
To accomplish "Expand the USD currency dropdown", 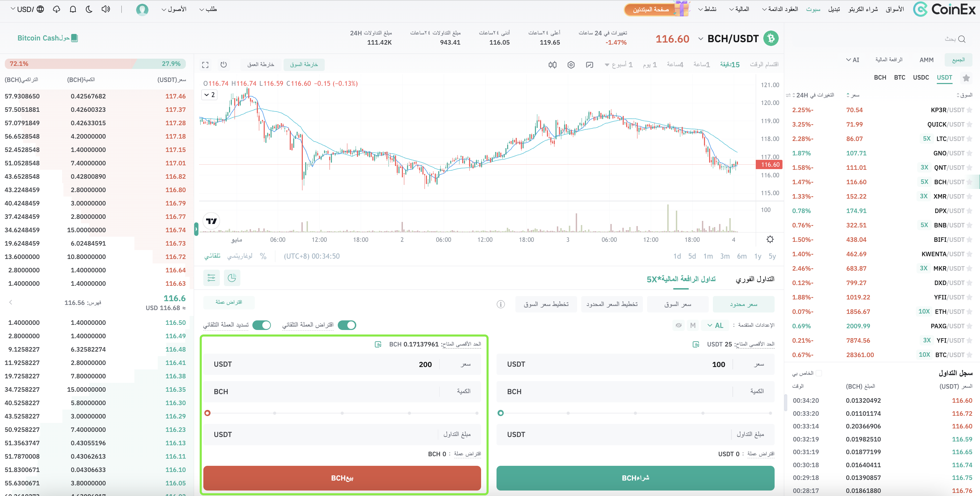I will click(22, 9).
